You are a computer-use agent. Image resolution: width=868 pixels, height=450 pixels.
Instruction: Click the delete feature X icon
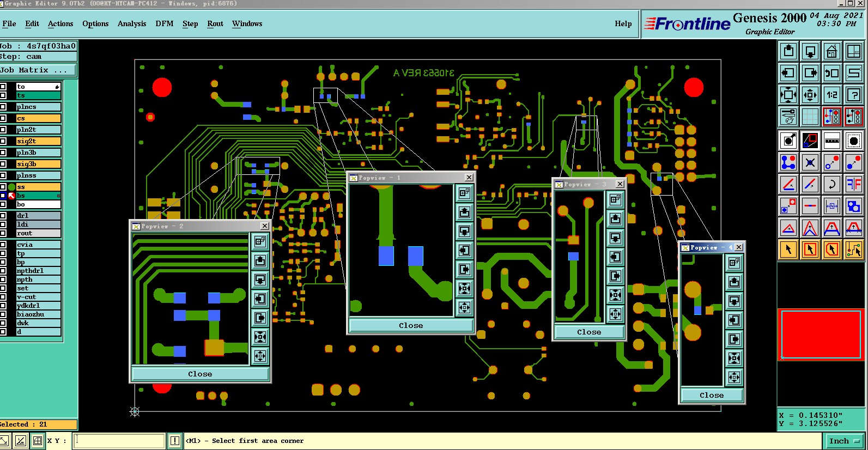point(810,162)
